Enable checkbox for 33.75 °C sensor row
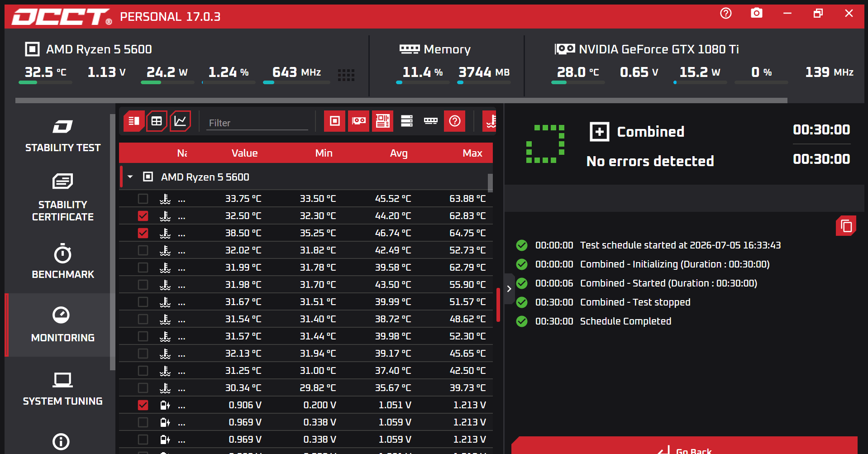 pyautogui.click(x=143, y=199)
